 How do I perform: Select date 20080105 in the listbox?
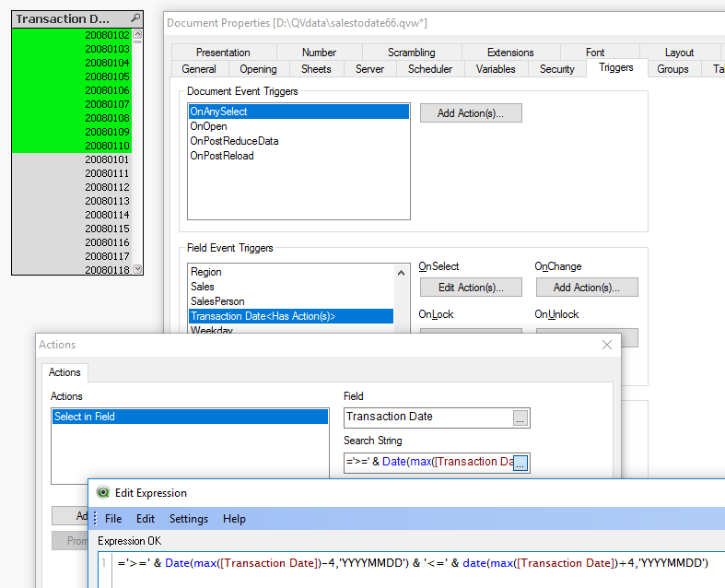click(107, 76)
